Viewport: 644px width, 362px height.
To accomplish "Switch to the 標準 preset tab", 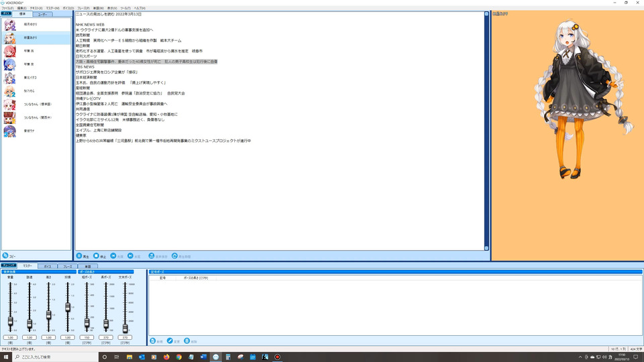I will pos(22,14).
